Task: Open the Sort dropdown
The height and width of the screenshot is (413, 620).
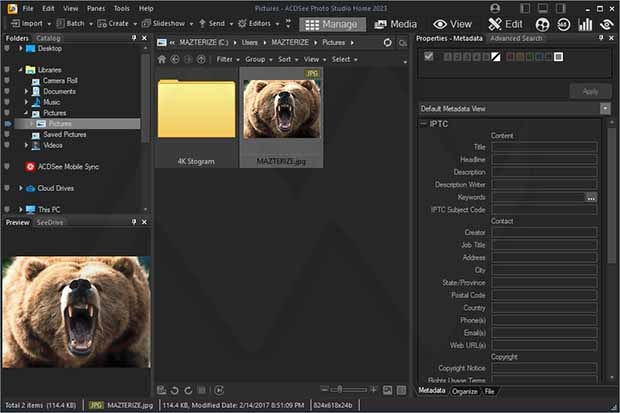Action: click(x=288, y=59)
